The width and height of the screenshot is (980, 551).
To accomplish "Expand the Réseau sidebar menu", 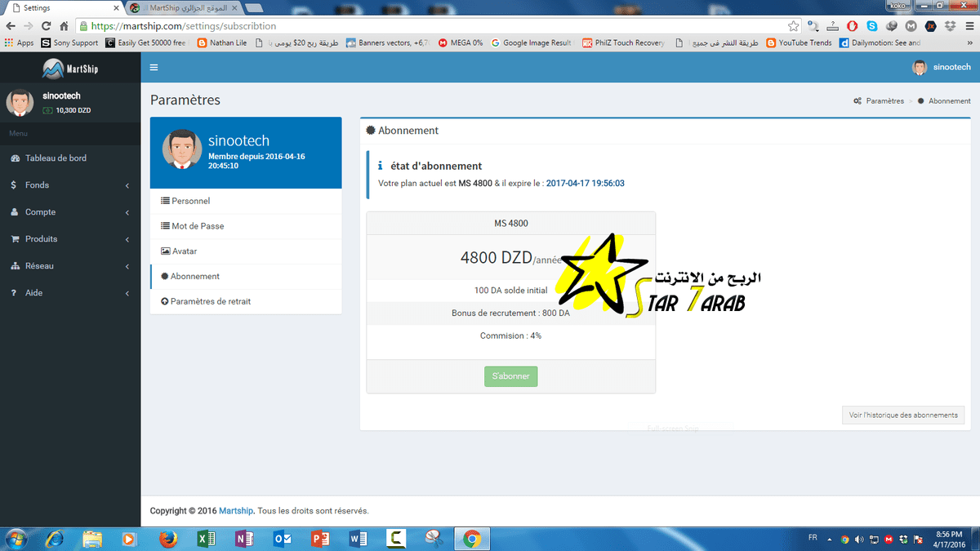I will click(x=70, y=266).
